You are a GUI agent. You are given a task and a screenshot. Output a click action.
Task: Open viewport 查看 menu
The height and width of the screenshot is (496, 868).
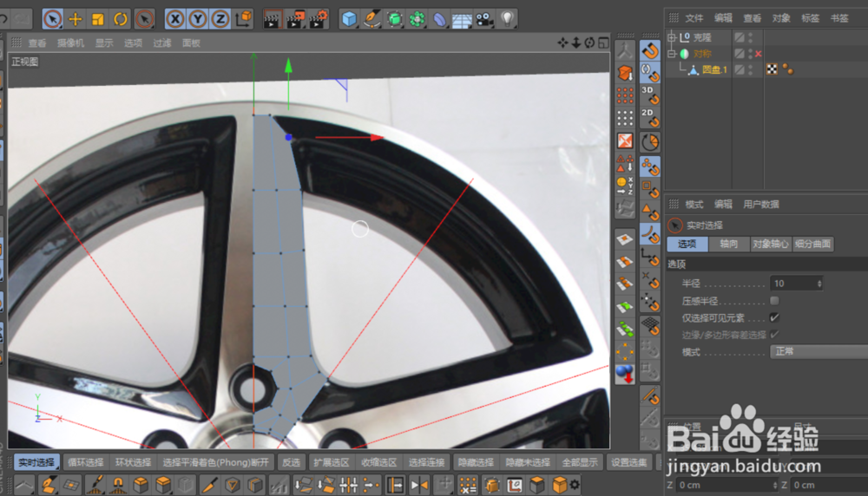coord(37,42)
